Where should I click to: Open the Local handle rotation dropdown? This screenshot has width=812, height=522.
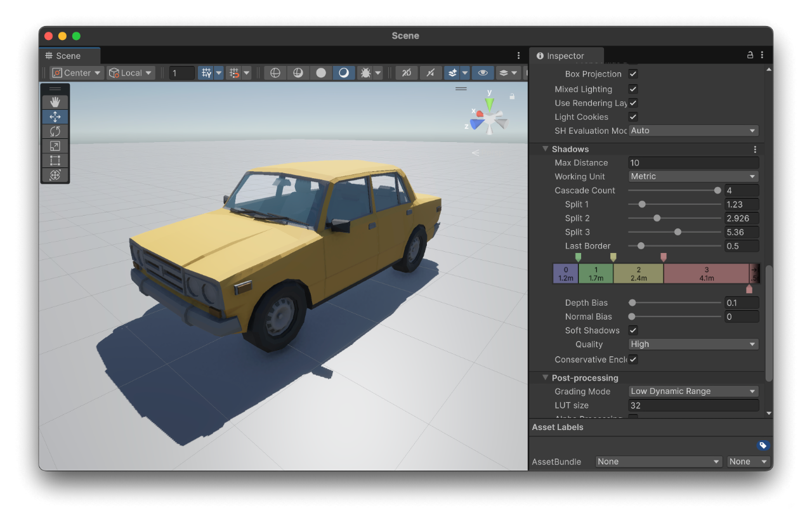[x=131, y=73]
